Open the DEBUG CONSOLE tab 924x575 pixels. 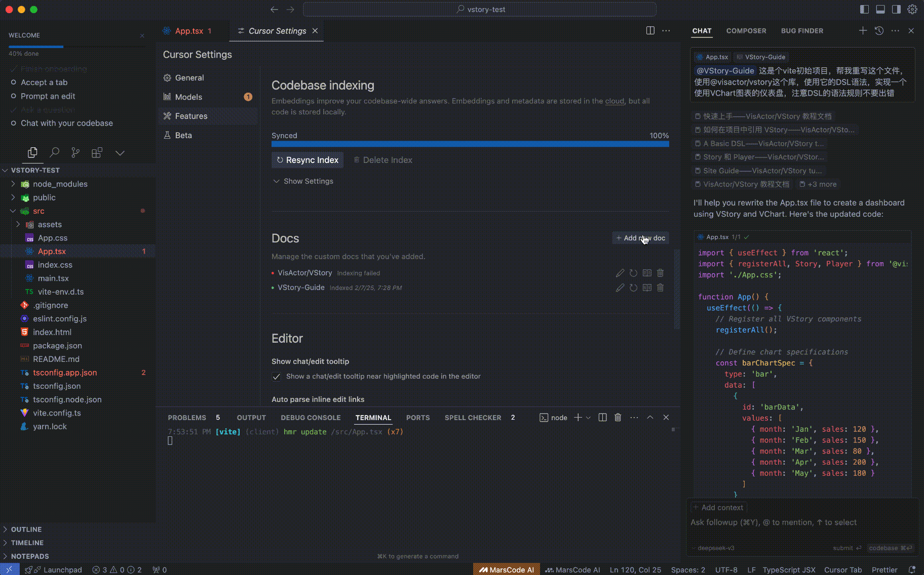click(x=311, y=418)
